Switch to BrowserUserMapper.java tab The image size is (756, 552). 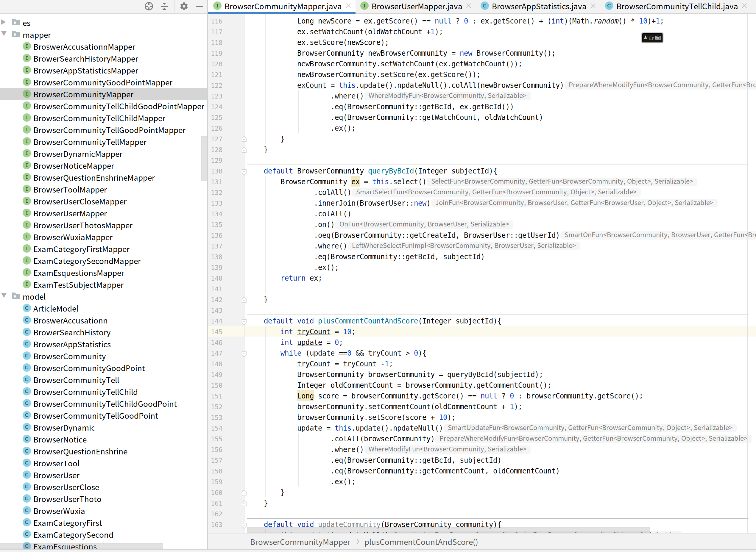pos(416,6)
